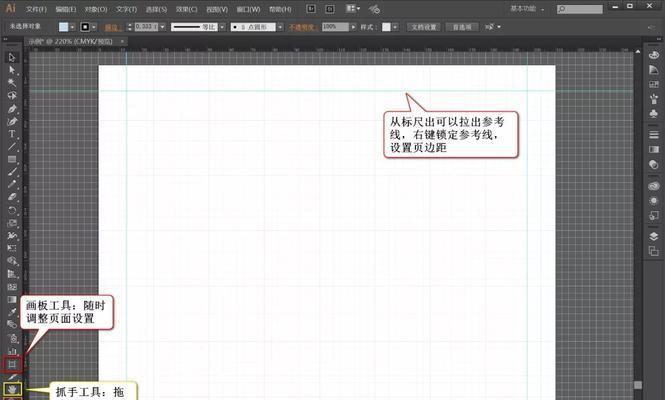Click the 样式 graphic style swatch
665x400 pixels.
pos(386,27)
